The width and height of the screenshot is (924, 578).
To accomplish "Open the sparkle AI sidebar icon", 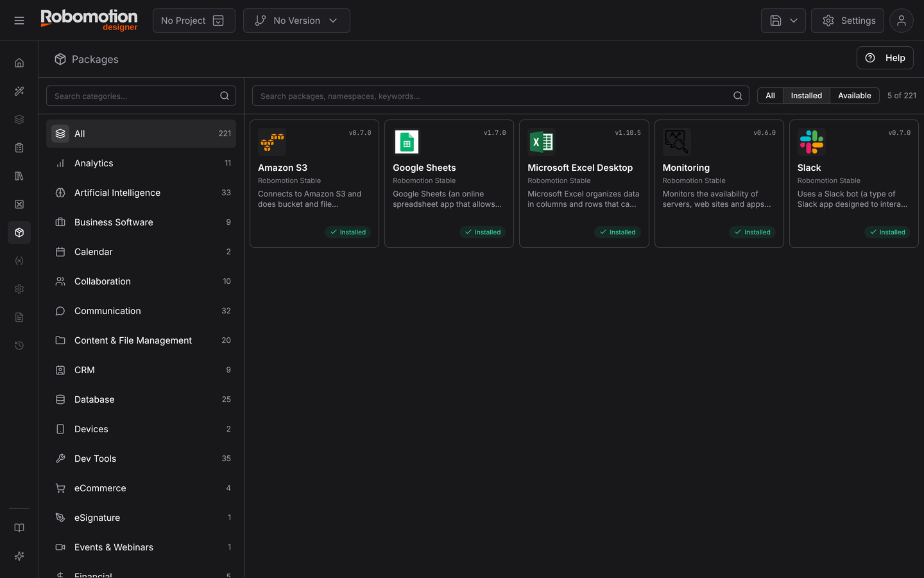I will (19, 556).
